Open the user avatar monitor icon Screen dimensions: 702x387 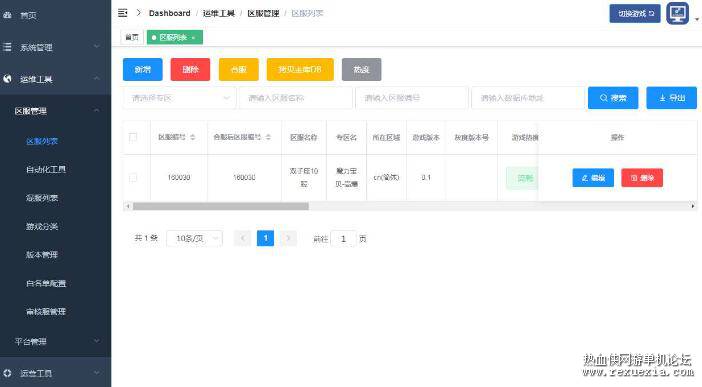677,13
